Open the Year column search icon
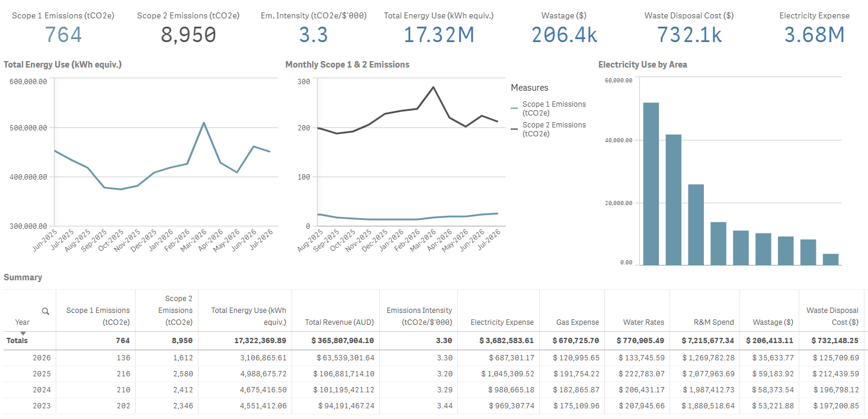 click(x=46, y=311)
